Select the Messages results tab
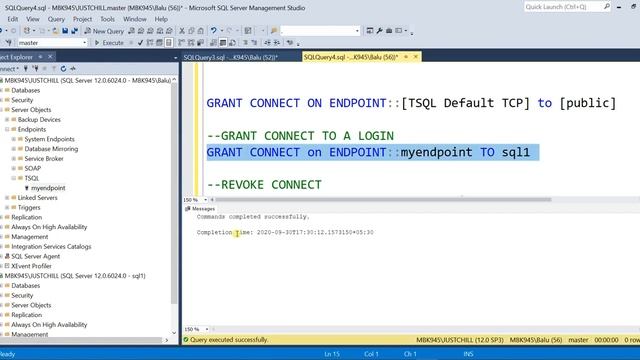The width and height of the screenshot is (640, 360). coord(200,209)
